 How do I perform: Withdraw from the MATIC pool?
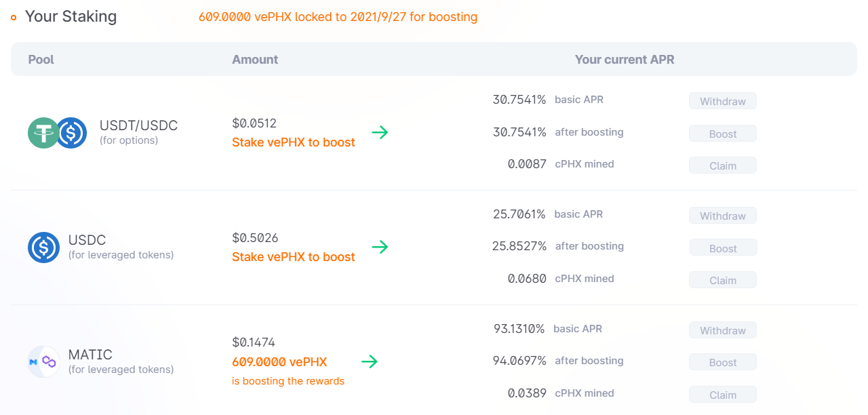click(723, 330)
